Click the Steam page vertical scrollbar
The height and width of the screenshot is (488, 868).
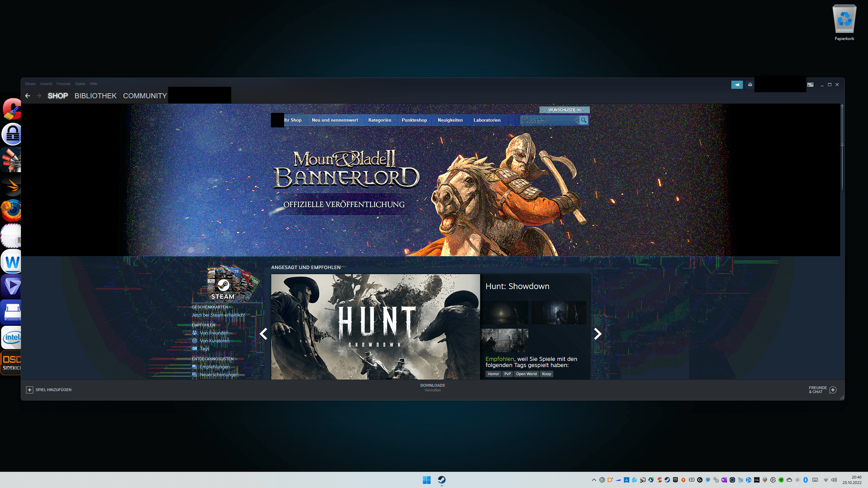842,125
